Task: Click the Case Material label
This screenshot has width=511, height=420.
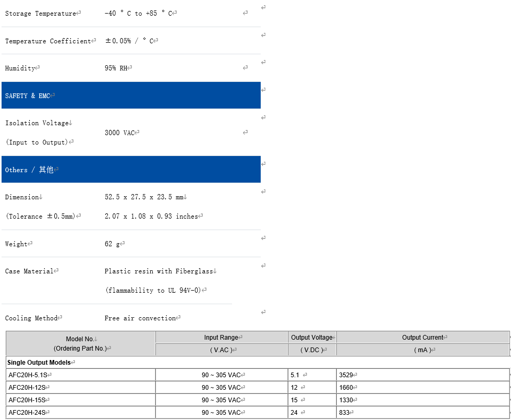Action: pyautogui.click(x=29, y=271)
